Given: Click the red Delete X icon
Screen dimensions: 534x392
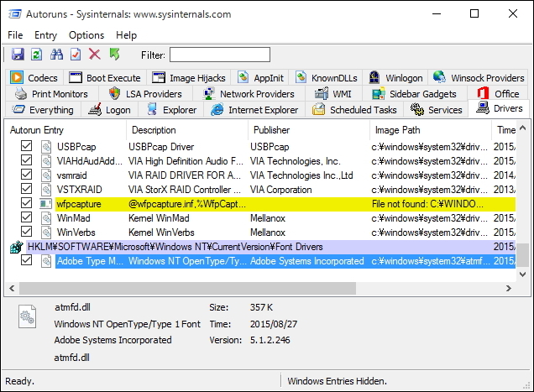Looking at the screenshot, I should (95, 55).
